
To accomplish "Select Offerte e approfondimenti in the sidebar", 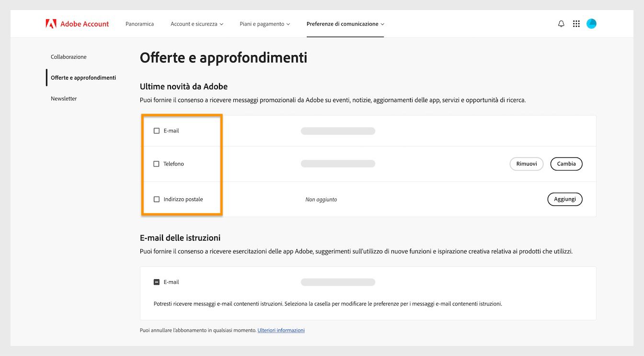I will point(83,77).
